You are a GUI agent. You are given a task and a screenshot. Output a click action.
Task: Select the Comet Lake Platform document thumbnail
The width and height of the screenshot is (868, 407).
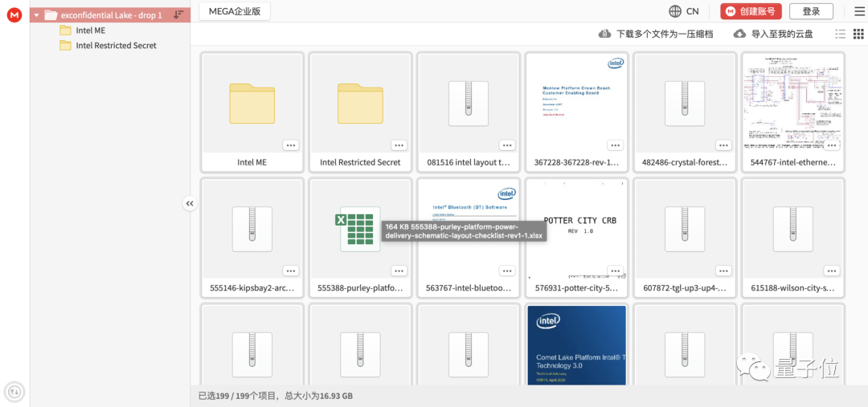(x=577, y=345)
